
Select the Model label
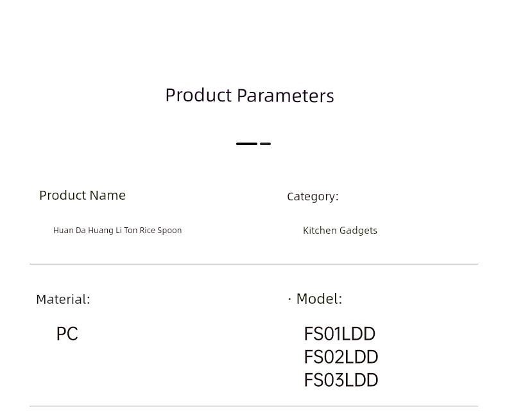tap(319, 299)
